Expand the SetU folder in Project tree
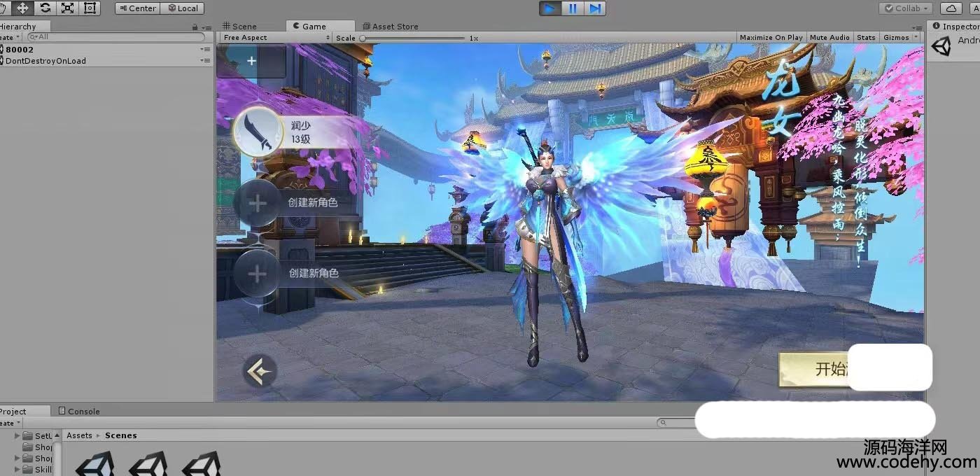This screenshot has width=980, height=476. pyautogui.click(x=17, y=436)
